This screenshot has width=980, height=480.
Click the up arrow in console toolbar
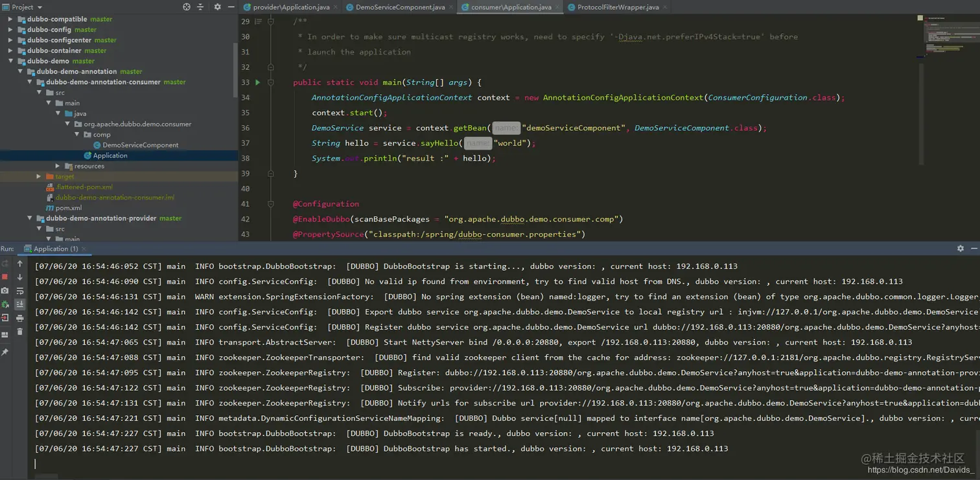pyautogui.click(x=20, y=264)
